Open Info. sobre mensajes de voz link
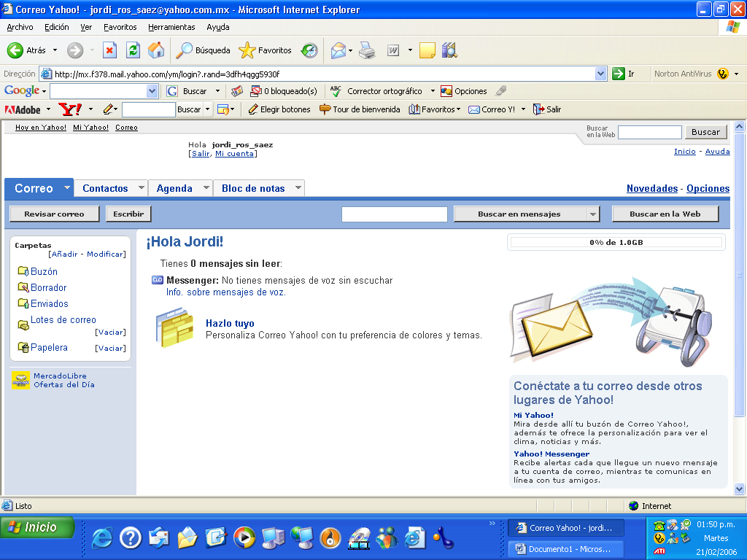The height and width of the screenshot is (560, 747). [x=226, y=292]
